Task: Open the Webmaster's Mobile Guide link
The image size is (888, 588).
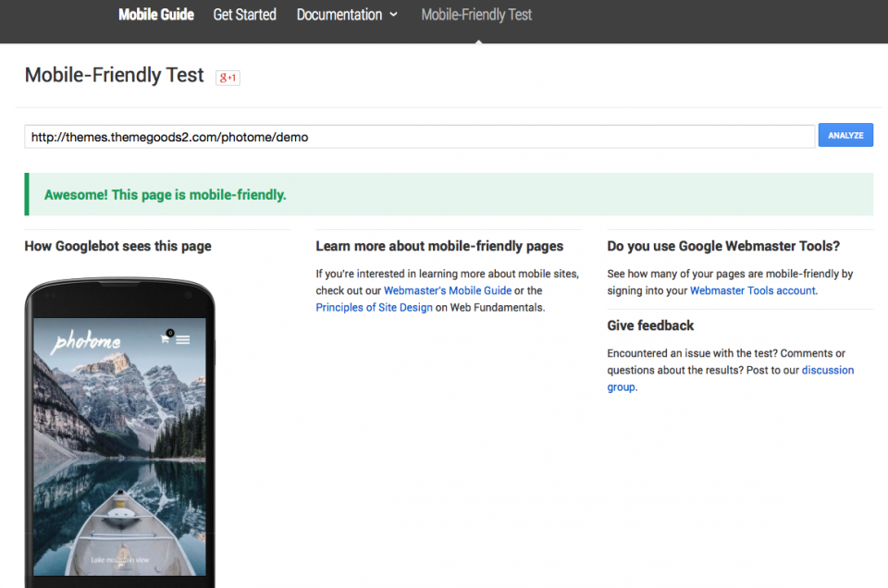Action: [448, 290]
